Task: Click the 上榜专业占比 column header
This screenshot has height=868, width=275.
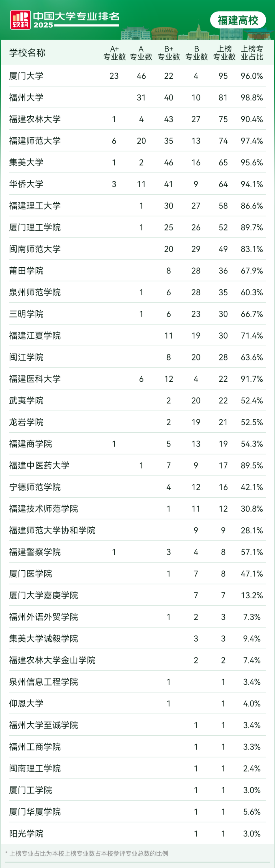Action: click(x=252, y=53)
